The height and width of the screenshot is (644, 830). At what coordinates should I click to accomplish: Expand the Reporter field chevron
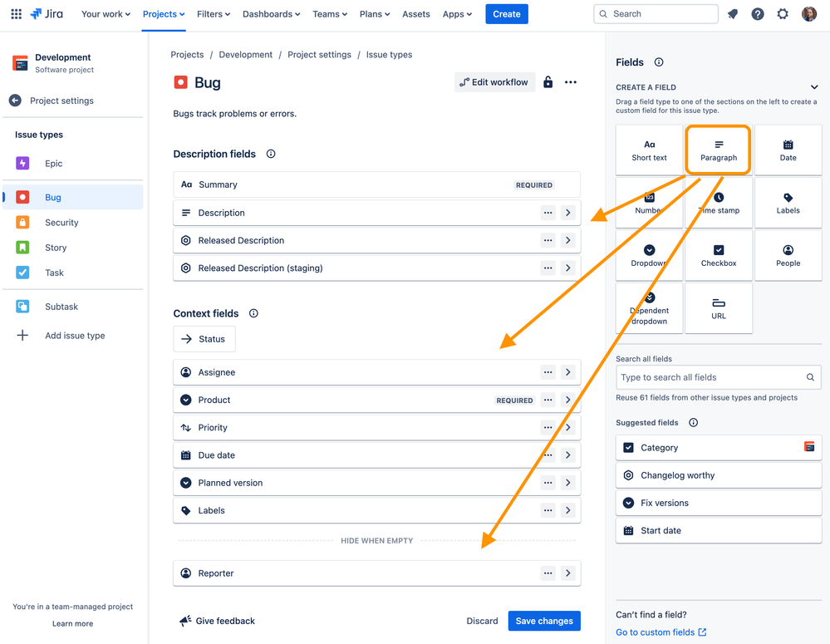(568, 573)
